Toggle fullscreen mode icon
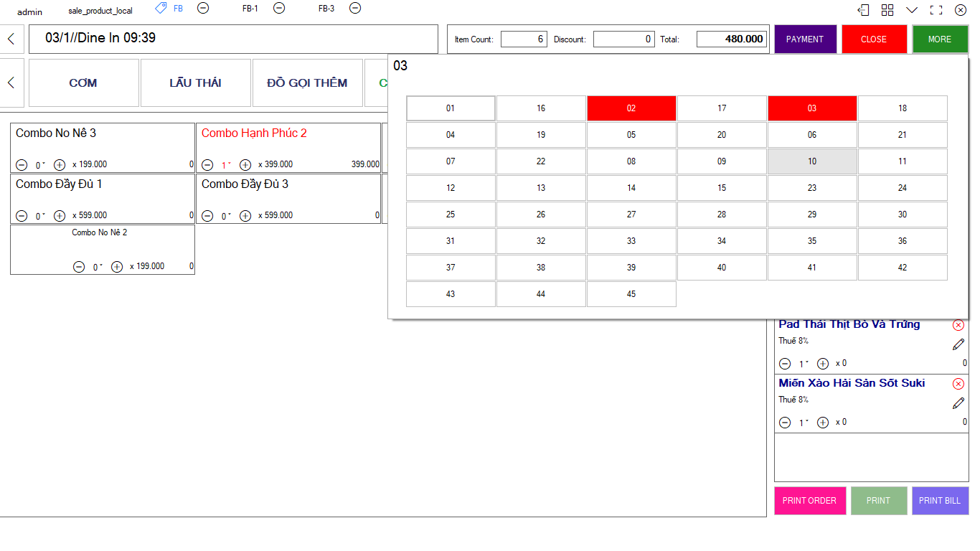This screenshot has width=980, height=551. 936,10
